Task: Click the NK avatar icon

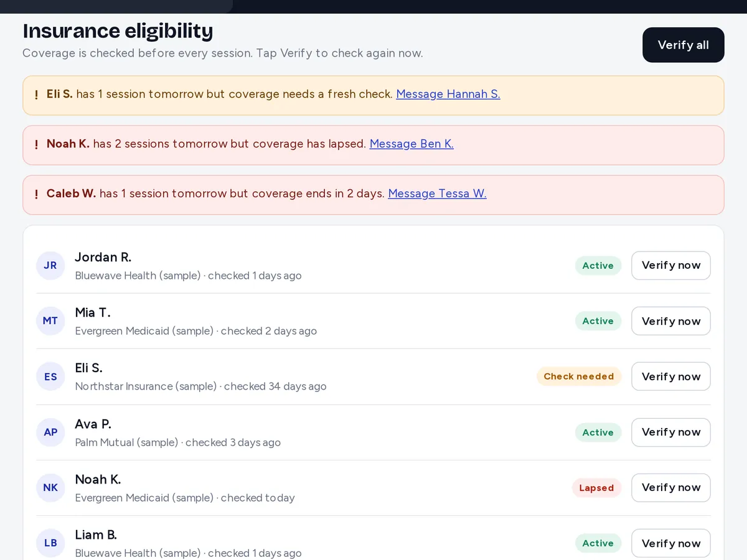Action: [x=50, y=488]
